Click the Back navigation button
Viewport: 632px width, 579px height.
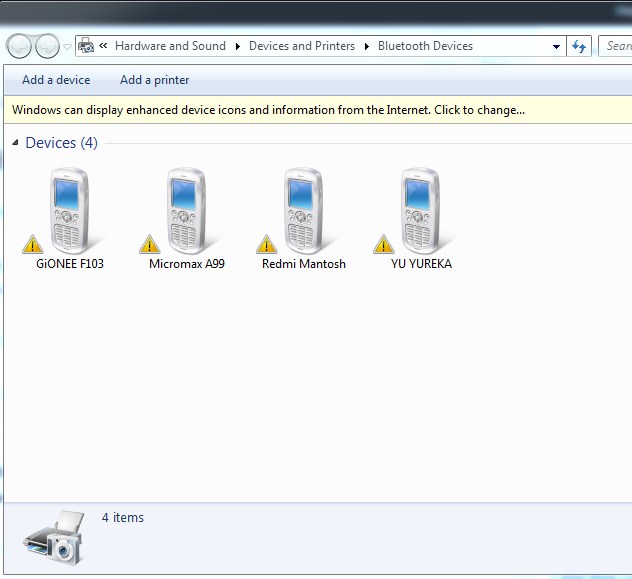pyautogui.click(x=19, y=46)
